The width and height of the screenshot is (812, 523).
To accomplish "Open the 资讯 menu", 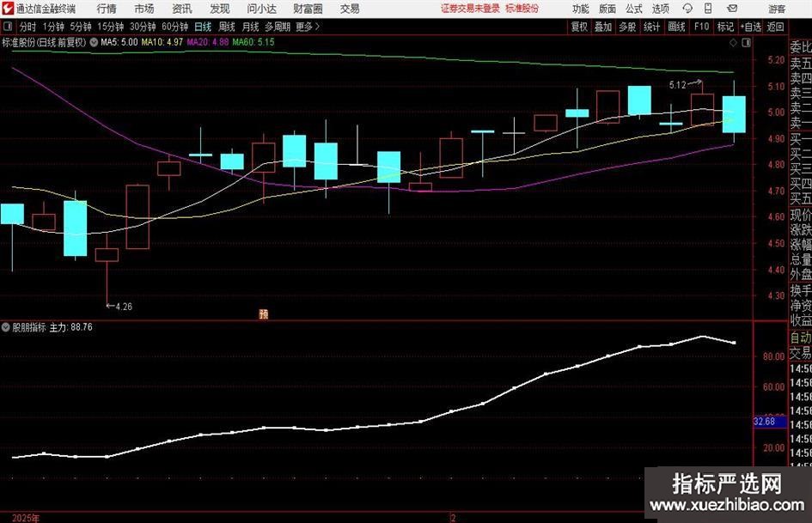I will [182, 9].
